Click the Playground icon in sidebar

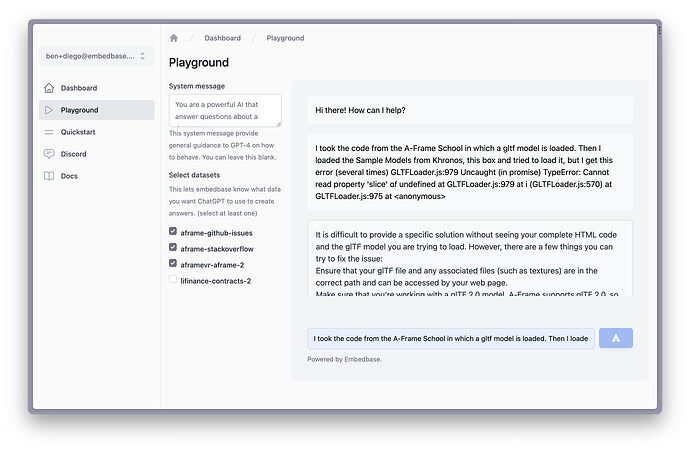pos(49,110)
